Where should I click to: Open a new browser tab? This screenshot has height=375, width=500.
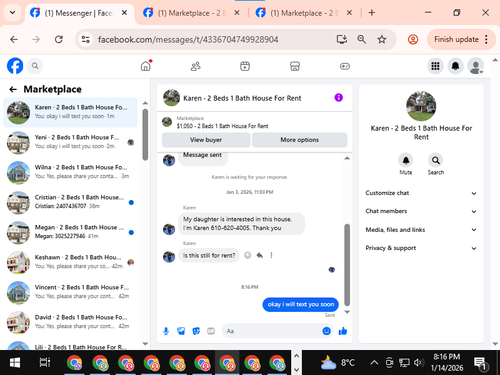(372, 13)
